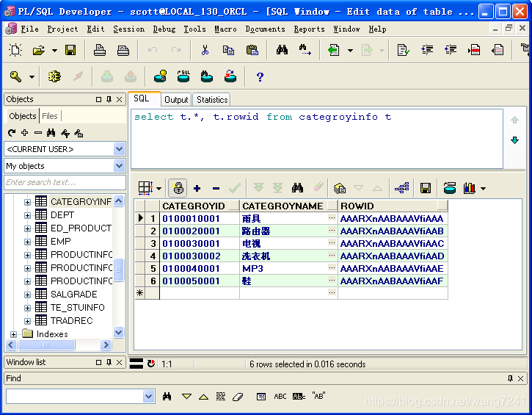Expand the SALGRADE table node
The image size is (532, 415).
[27, 295]
